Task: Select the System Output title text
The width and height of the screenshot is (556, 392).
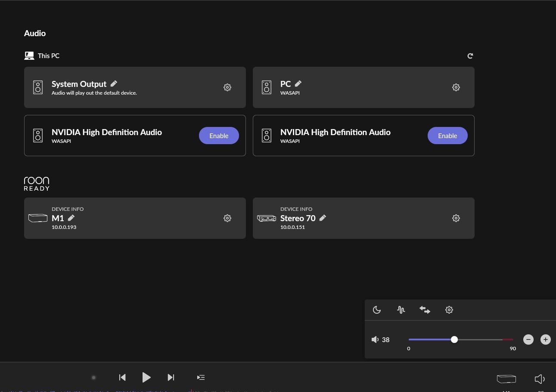Action: pos(79,84)
